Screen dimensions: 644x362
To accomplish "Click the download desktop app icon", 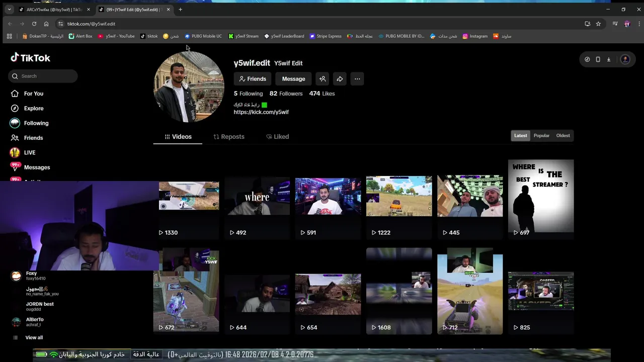I will (608, 59).
